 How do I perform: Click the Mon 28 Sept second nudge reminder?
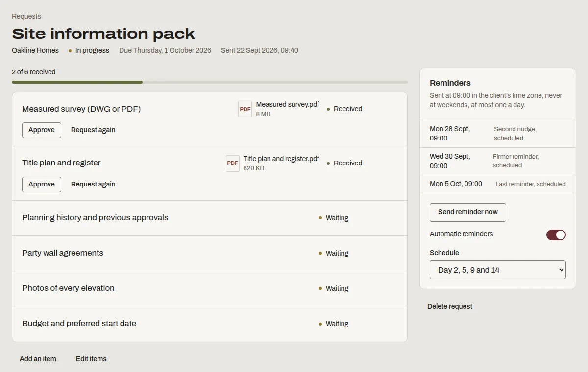pyautogui.click(x=498, y=134)
